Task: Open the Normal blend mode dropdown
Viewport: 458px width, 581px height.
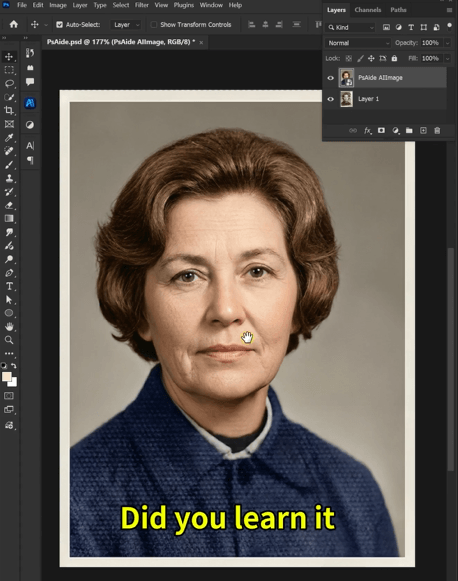Action: [358, 43]
